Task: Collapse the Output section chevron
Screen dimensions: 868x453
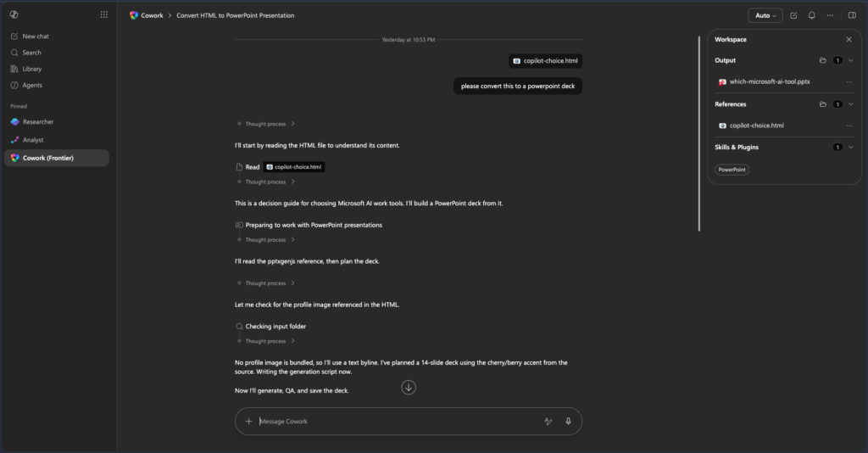Action: pyautogui.click(x=851, y=60)
